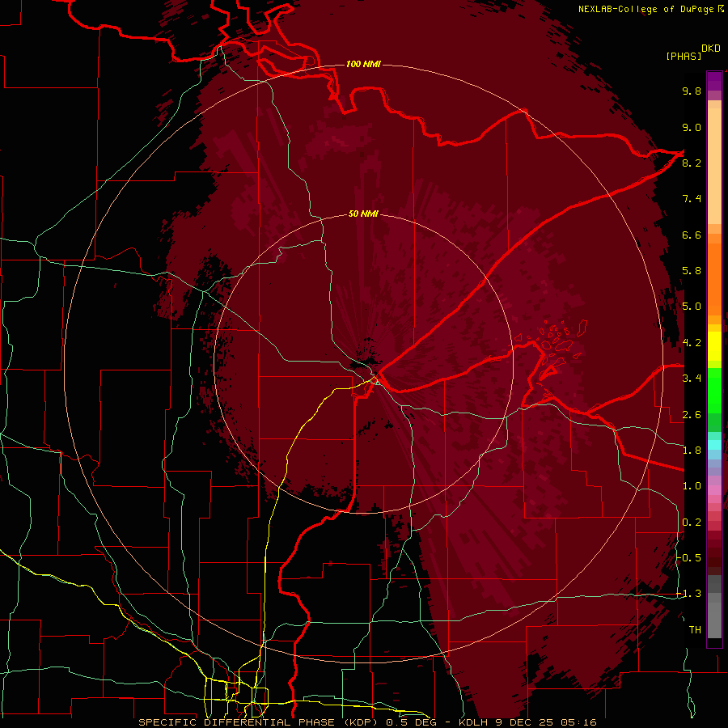Screen dimensions: 728x728
Task: Click the NEXLAB-College of DuPage watermark text
Action: [646, 9]
